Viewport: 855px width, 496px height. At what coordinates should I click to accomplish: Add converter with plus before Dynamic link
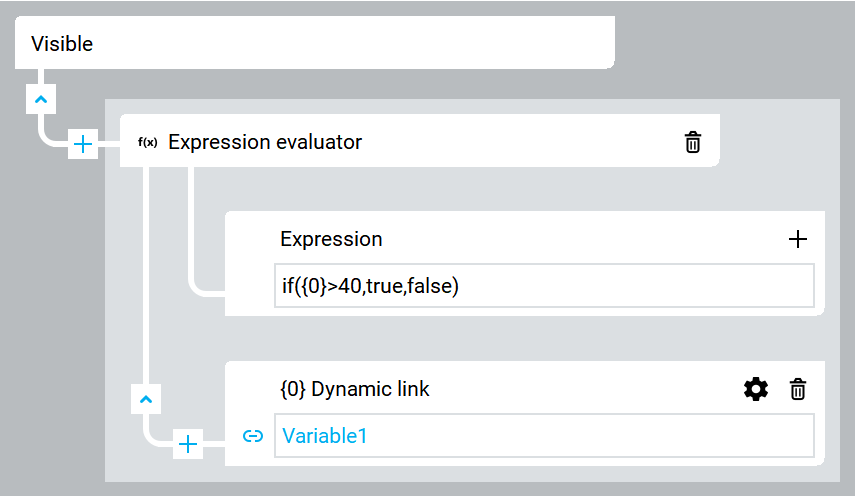point(188,444)
